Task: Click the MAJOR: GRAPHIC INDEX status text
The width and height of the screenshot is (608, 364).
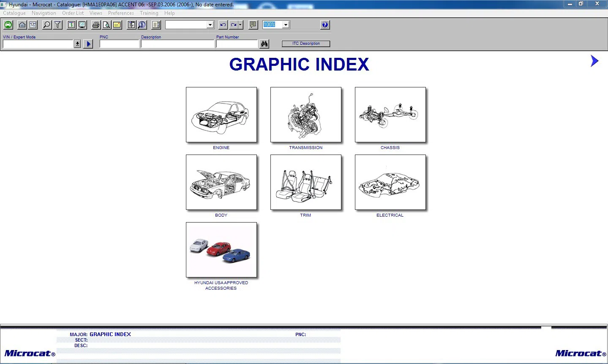Action: tap(100, 334)
